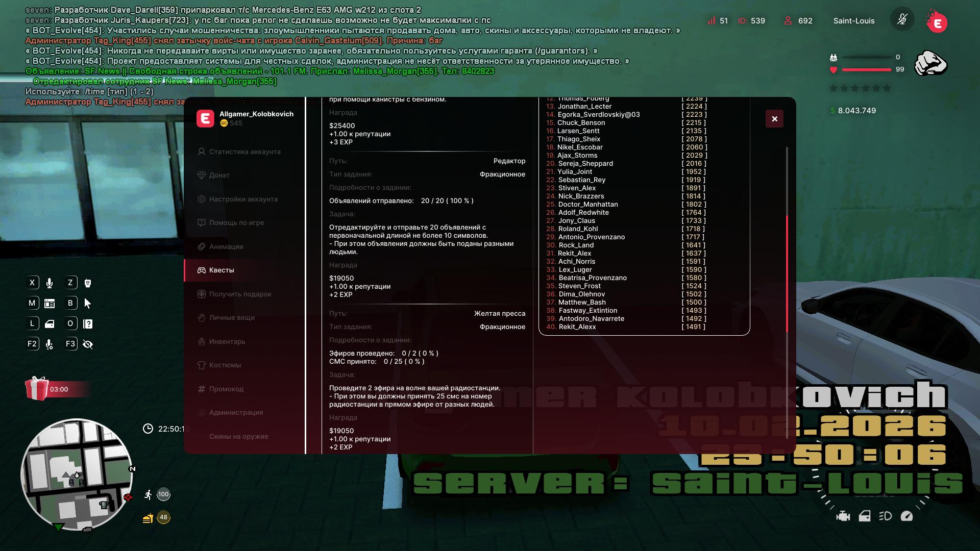Click Получить подарок in the sidebar
The height and width of the screenshot is (551, 980).
[x=240, y=294]
